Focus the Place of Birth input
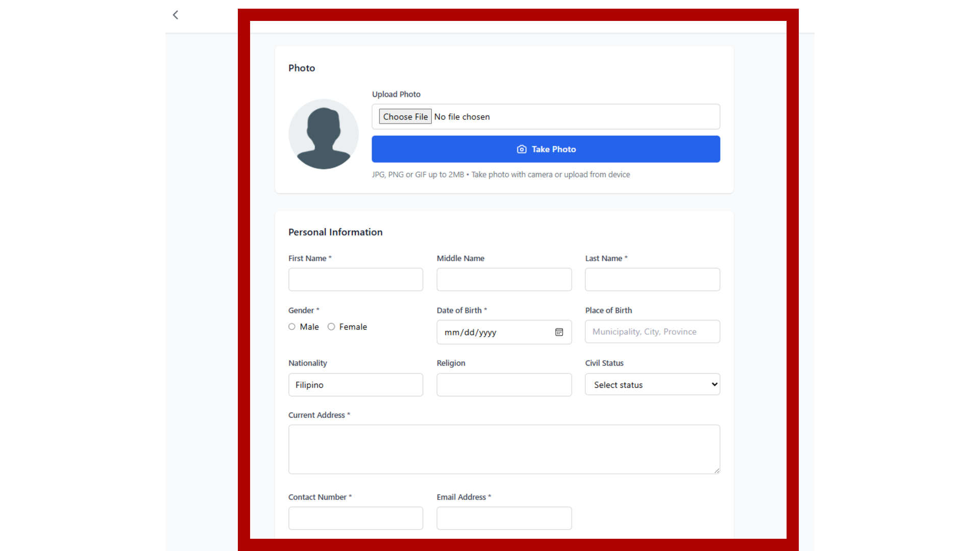Image resolution: width=980 pixels, height=551 pixels. coord(652,332)
